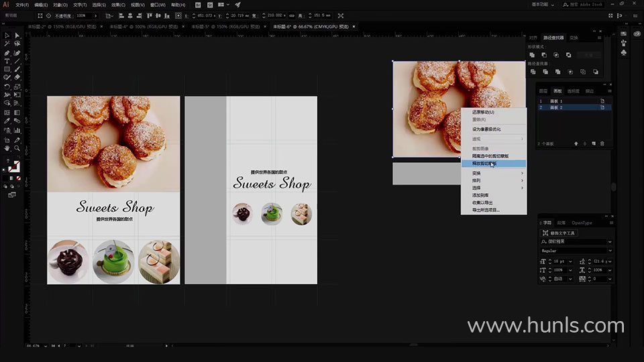The height and width of the screenshot is (362, 644).
Task: Open Bridge from the menu bar icon
Action: point(198,5)
